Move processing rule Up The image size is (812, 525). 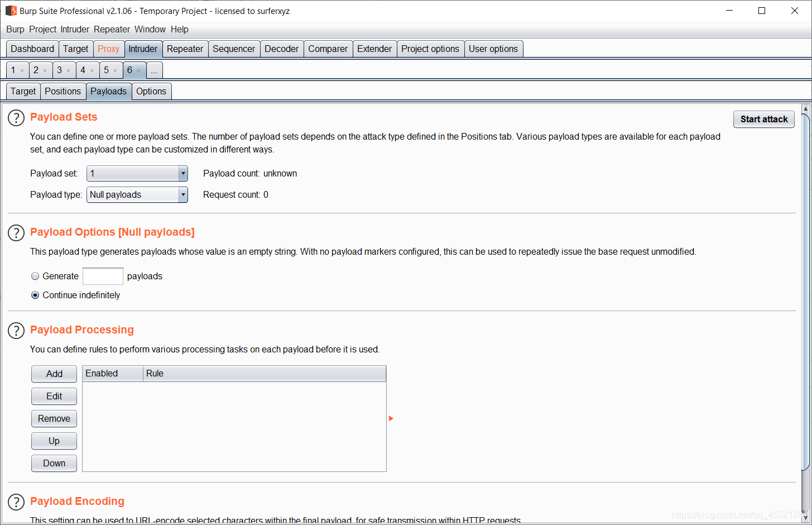click(54, 441)
